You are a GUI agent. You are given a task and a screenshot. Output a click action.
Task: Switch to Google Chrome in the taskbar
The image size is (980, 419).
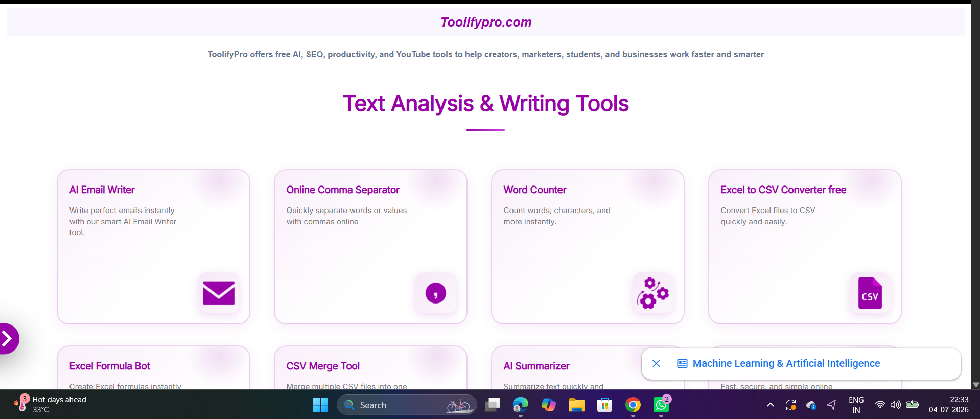(633, 405)
